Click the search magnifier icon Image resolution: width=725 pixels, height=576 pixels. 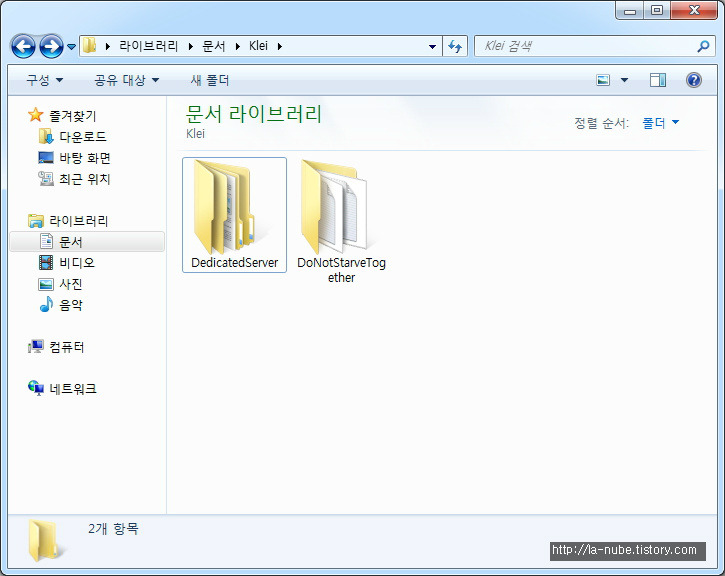703,46
